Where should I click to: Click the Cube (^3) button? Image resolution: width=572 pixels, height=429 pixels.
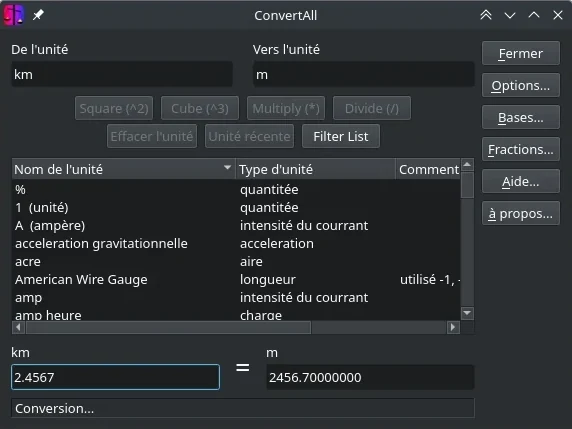(200, 108)
